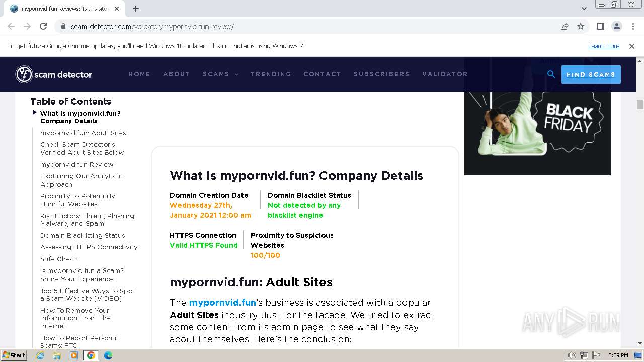Open the VALIDATOR menu item
The height and width of the screenshot is (362, 644).
click(445, 74)
